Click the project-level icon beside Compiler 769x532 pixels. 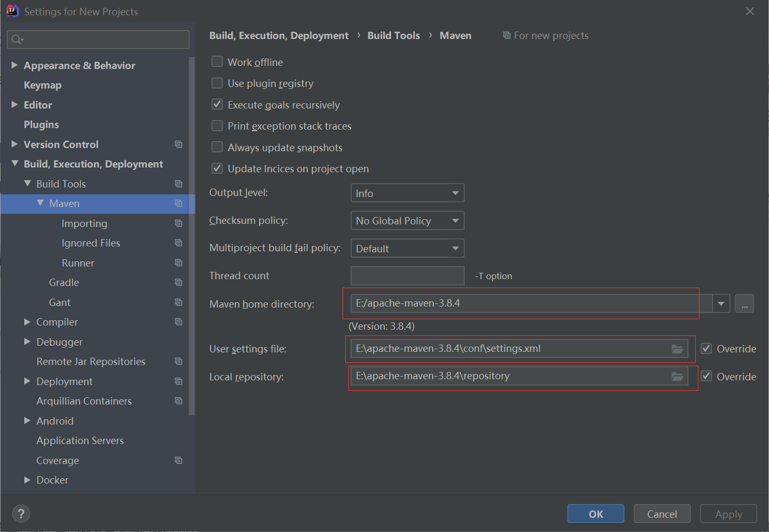coord(179,322)
